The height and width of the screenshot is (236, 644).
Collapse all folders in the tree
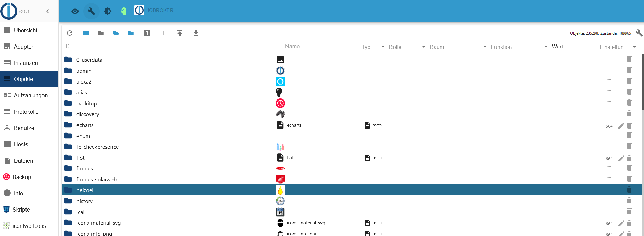pos(101,33)
